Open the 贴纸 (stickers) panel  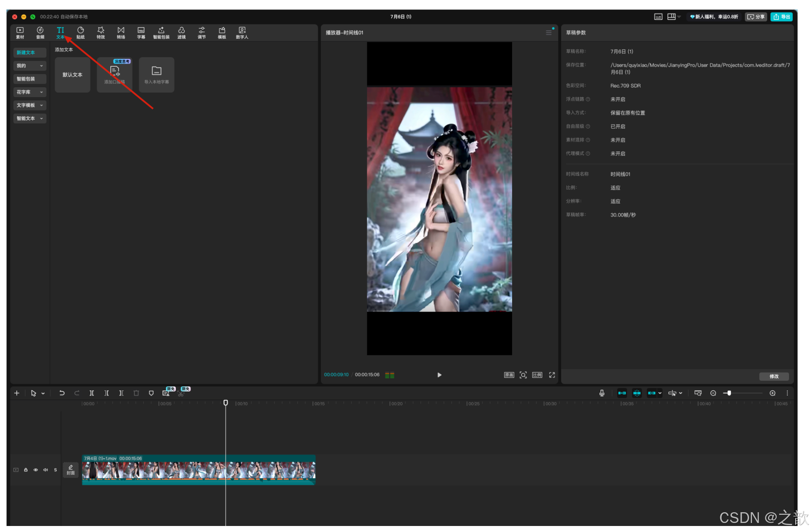point(80,33)
